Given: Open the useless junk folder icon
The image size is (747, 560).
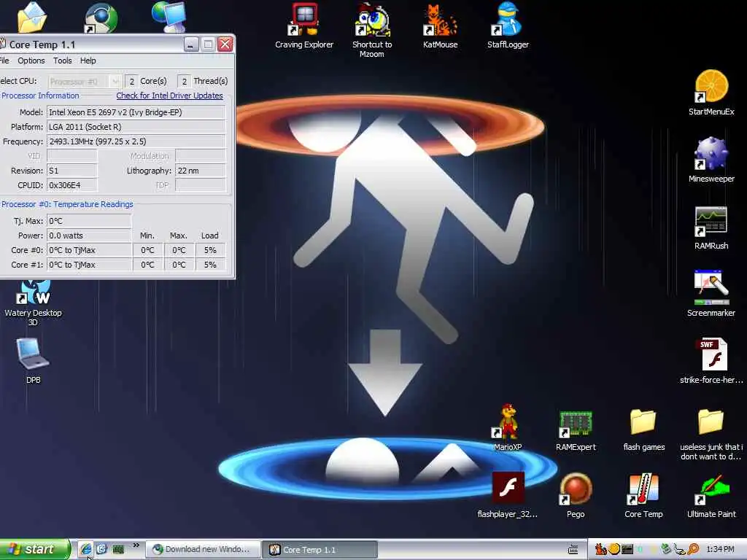Looking at the screenshot, I should (711, 422).
